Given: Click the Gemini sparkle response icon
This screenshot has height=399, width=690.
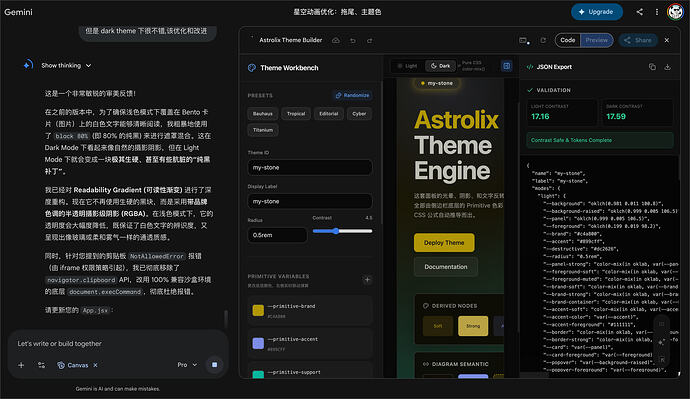Looking at the screenshot, I should click(28, 65).
